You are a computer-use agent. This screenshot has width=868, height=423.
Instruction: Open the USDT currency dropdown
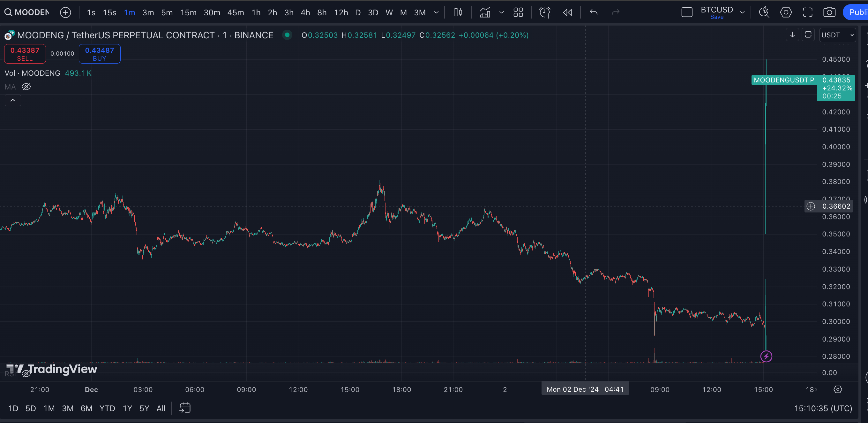click(x=837, y=35)
